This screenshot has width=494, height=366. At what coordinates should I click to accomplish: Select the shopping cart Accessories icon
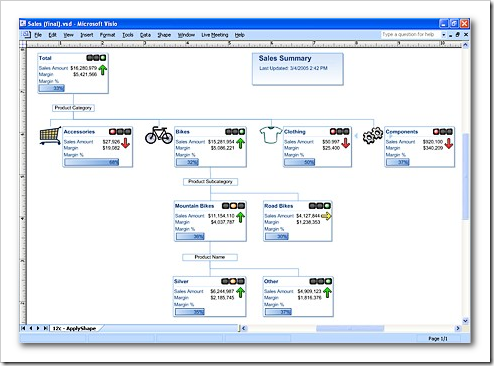[50, 135]
